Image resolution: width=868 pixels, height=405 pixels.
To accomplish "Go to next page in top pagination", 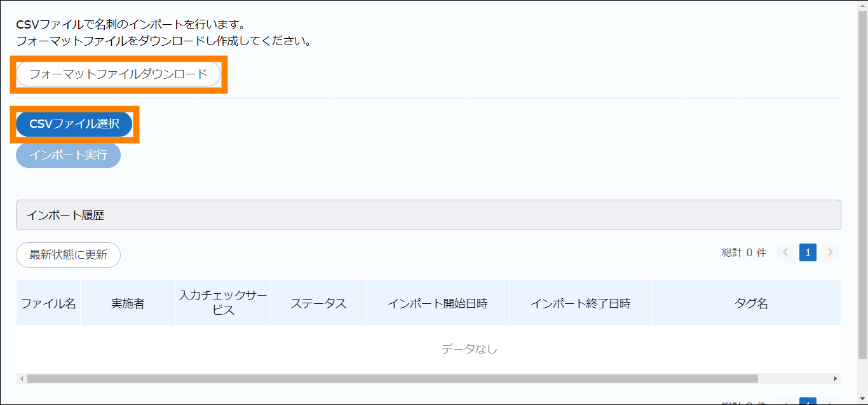I will click(x=830, y=252).
